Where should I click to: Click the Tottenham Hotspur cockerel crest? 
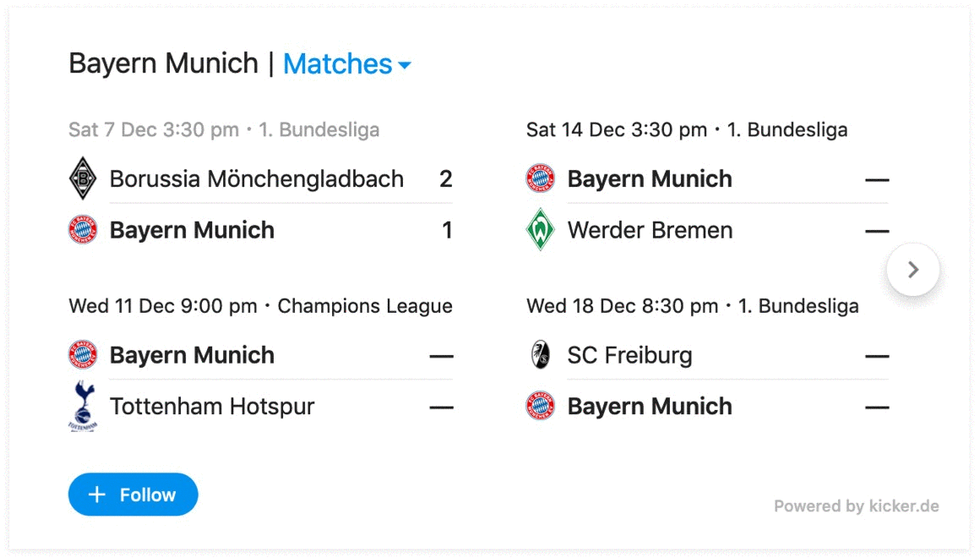tap(83, 407)
